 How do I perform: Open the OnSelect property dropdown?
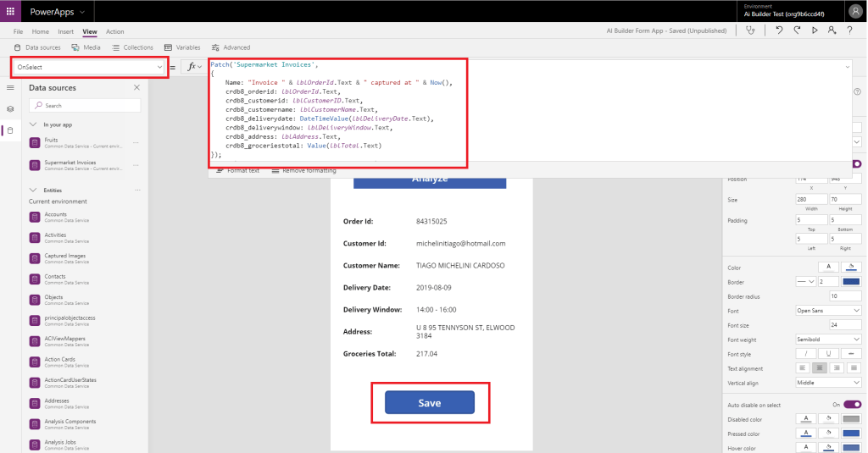point(89,67)
